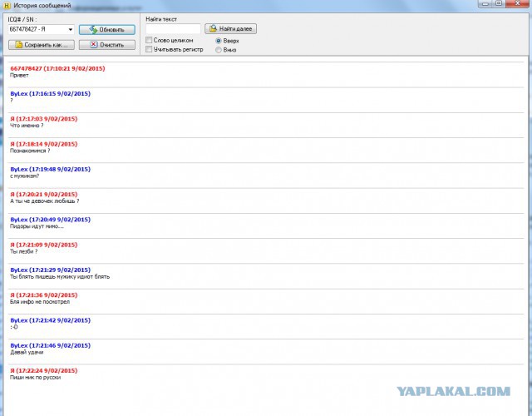Open the ICQ# / SN contact dropdown

[x=70, y=30]
